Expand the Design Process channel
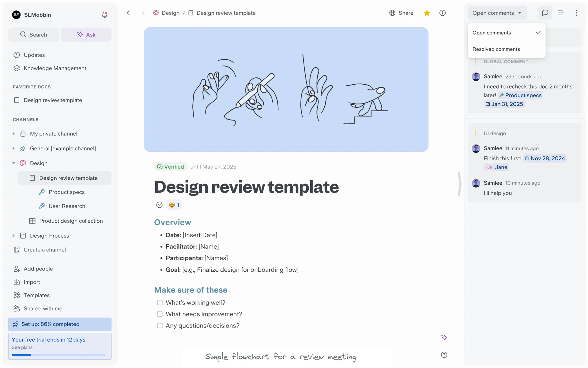The height and width of the screenshot is (368, 588). click(13, 236)
